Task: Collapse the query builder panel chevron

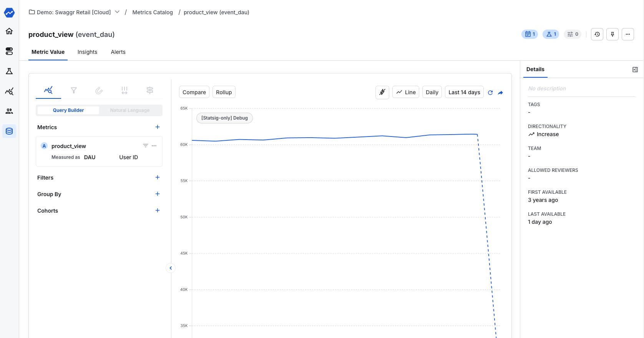Action: click(x=171, y=268)
